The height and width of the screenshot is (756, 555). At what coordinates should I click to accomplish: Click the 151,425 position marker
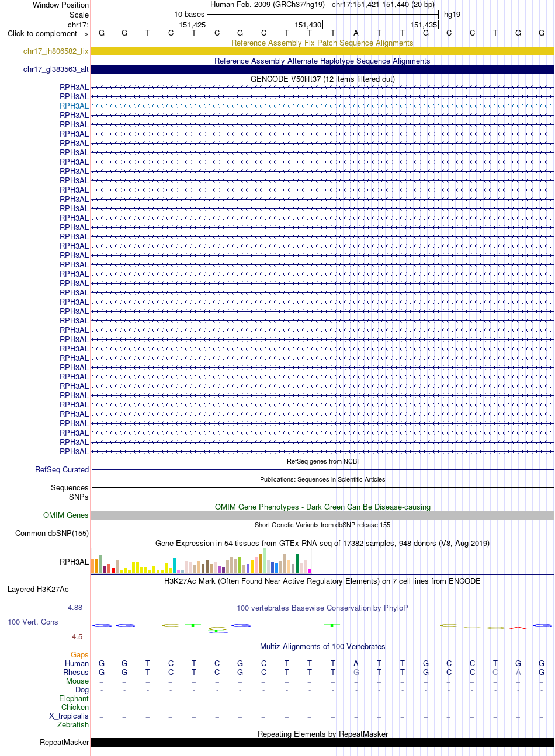click(x=192, y=25)
